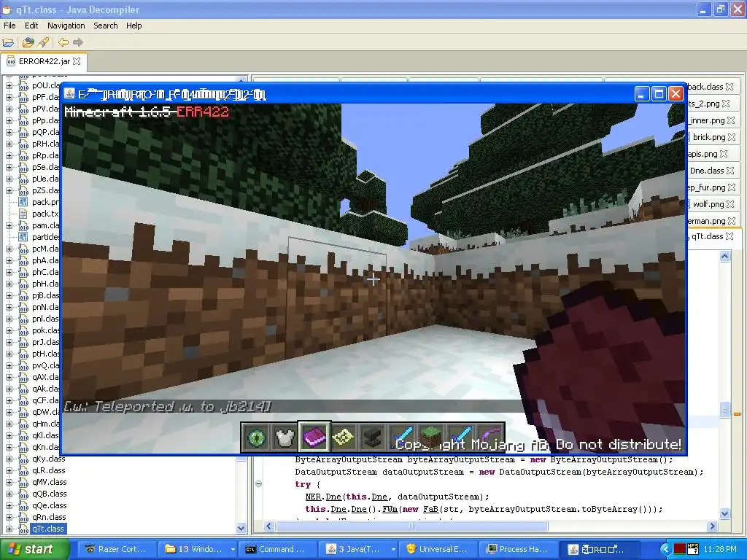Follow the FaB class link in code
Screen dimensions: 747x560
[x=430, y=509]
